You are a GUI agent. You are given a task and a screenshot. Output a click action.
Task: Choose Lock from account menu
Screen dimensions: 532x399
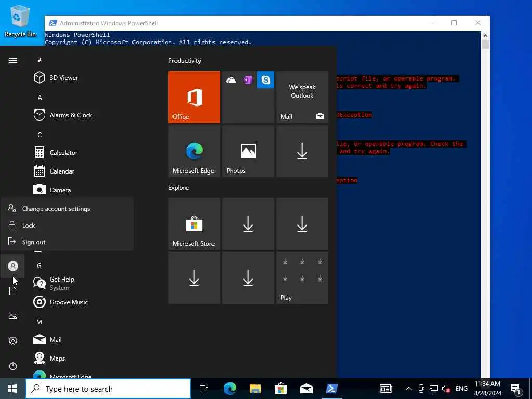click(x=67, y=225)
